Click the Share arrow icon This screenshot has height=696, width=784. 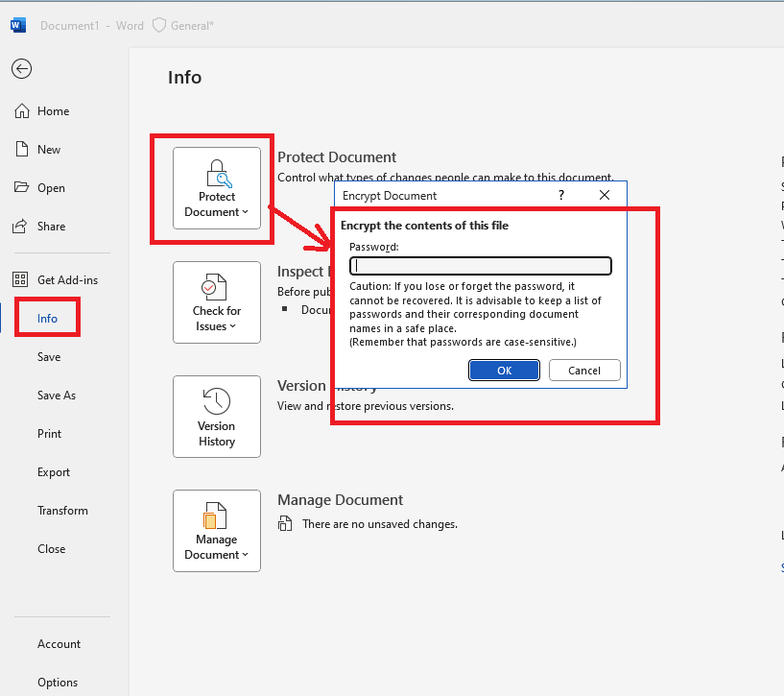[20, 227]
